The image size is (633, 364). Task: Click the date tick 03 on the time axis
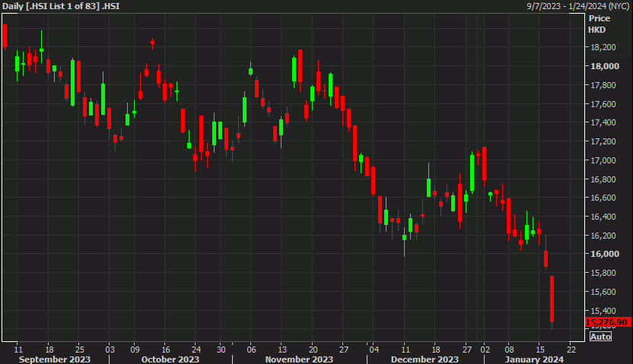coord(110,350)
